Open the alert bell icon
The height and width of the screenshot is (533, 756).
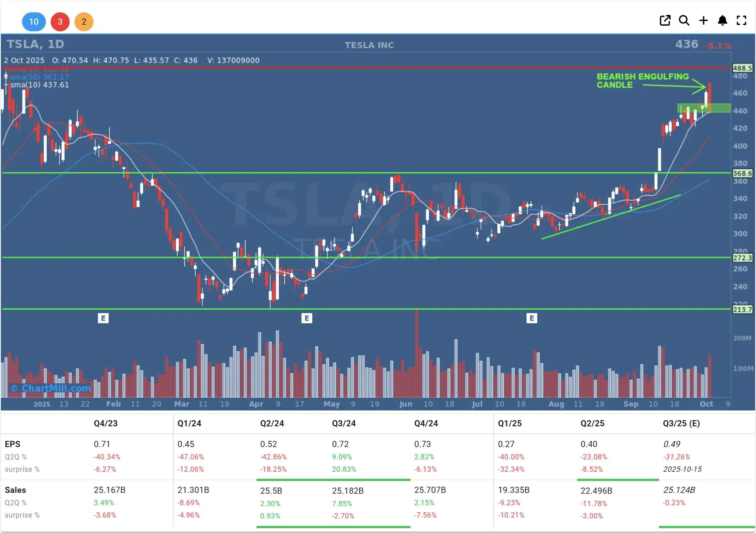(x=722, y=20)
